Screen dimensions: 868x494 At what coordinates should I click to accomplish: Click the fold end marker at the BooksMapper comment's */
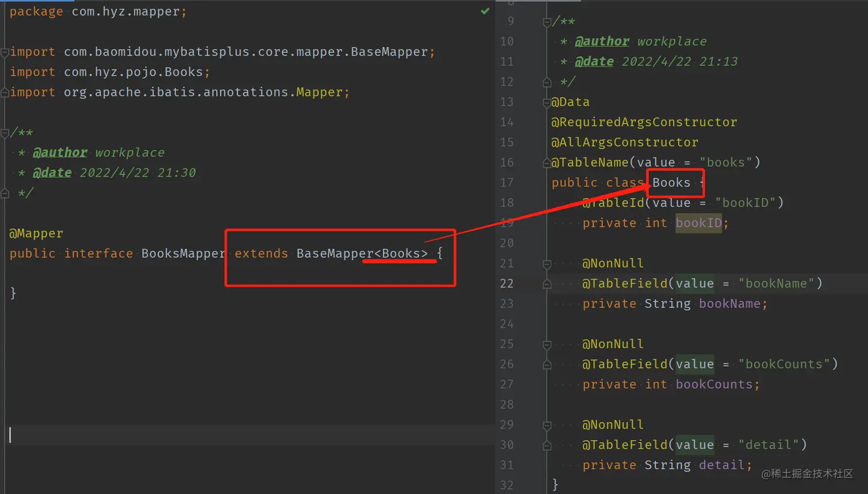(x=5, y=193)
